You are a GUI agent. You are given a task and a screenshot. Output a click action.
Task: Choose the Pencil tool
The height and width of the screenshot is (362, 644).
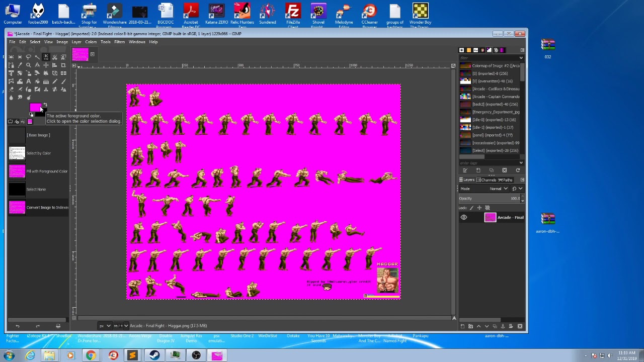click(55, 81)
